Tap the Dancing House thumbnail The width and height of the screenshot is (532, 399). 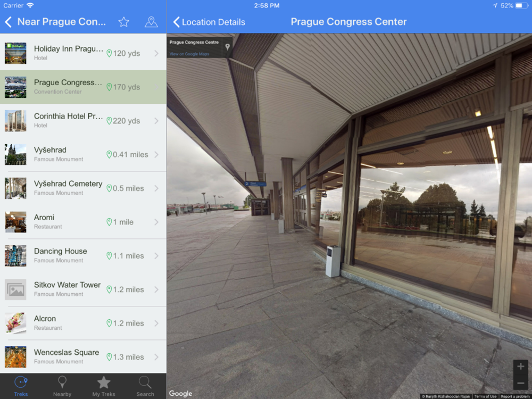[x=15, y=256]
